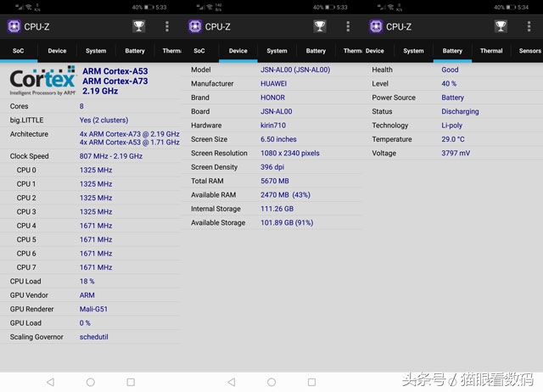Tap the Hardware value kirin710

point(273,126)
